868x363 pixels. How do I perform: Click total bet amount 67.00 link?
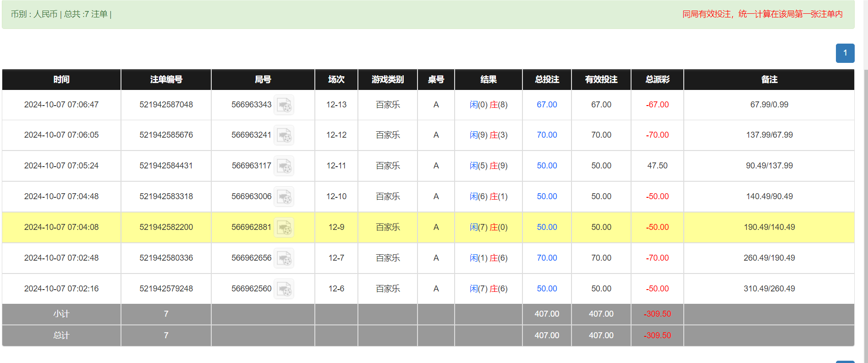point(547,105)
